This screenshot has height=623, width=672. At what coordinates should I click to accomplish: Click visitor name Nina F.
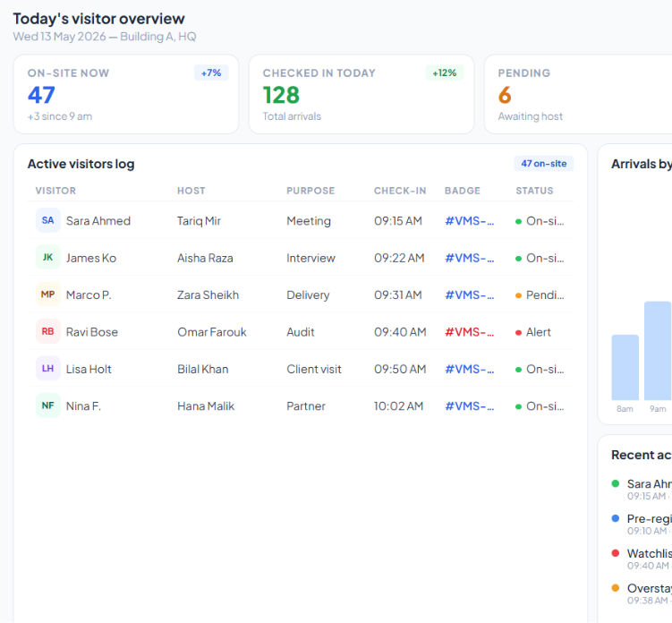coord(83,406)
